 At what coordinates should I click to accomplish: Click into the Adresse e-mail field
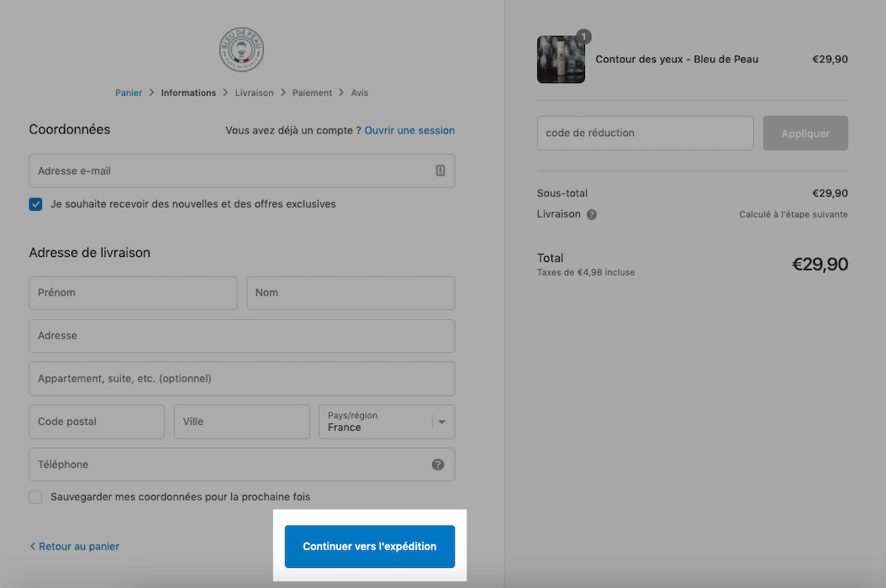point(242,171)
